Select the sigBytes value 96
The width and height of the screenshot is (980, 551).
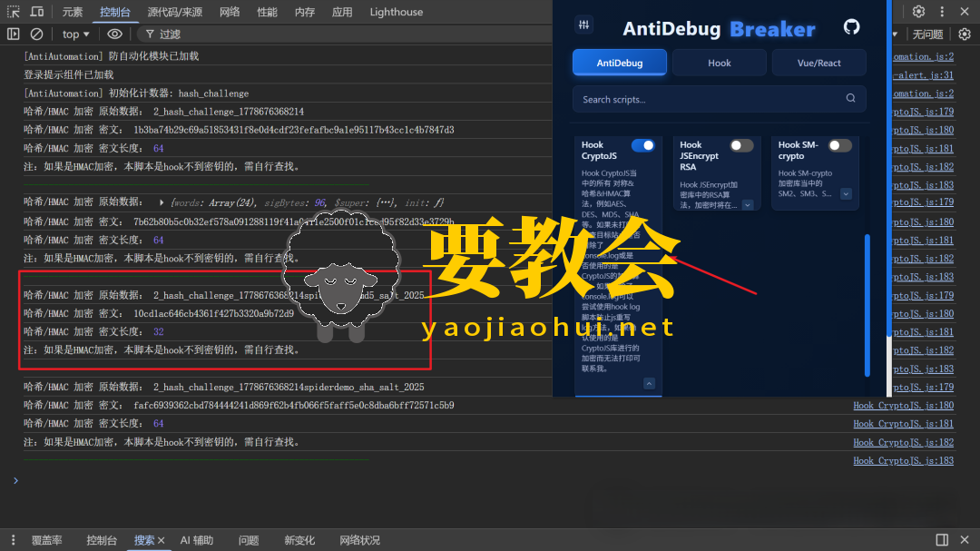[x=319, y=202]
